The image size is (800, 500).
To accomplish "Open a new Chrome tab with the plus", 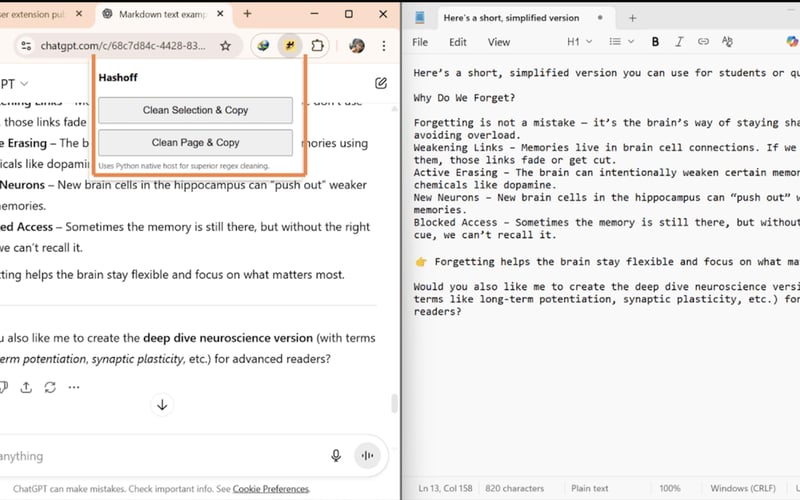I will pyautogui.click(x=247, y=14).
